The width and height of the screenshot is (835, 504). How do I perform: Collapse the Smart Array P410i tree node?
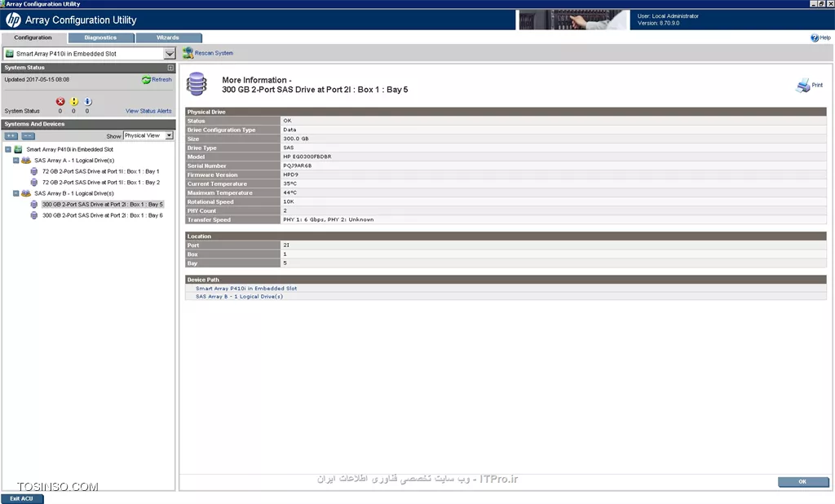click(x=8, y=150)
